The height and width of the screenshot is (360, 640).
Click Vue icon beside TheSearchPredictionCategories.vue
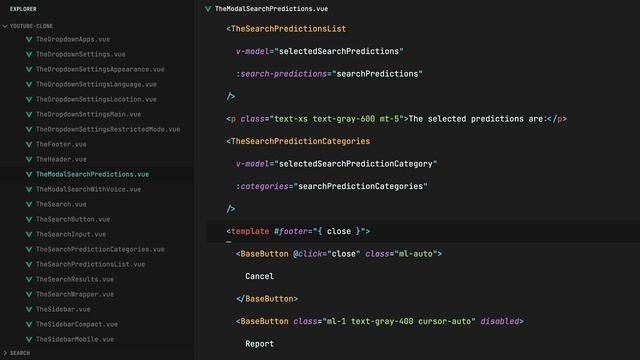click(29, 249)
